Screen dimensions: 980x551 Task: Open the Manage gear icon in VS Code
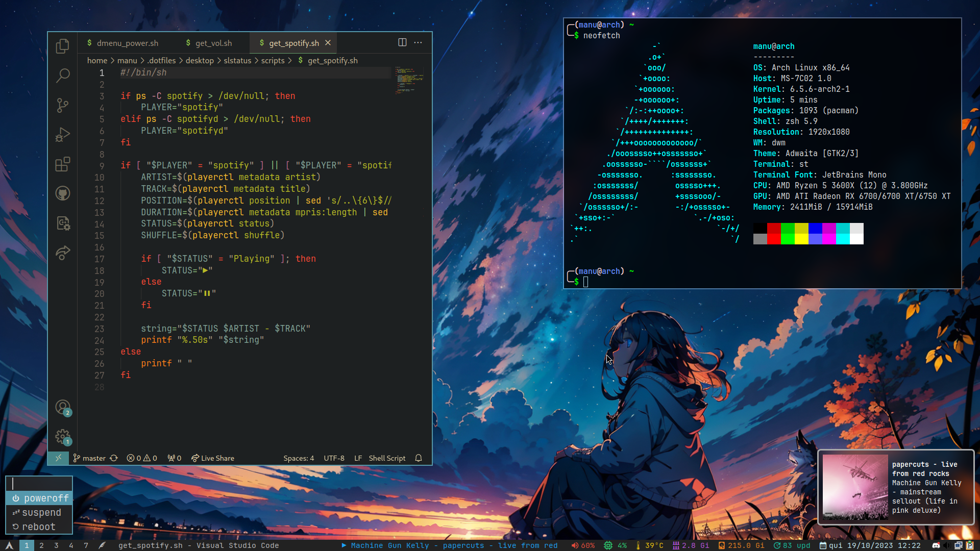pyautogui.click(x=62, y=436)
